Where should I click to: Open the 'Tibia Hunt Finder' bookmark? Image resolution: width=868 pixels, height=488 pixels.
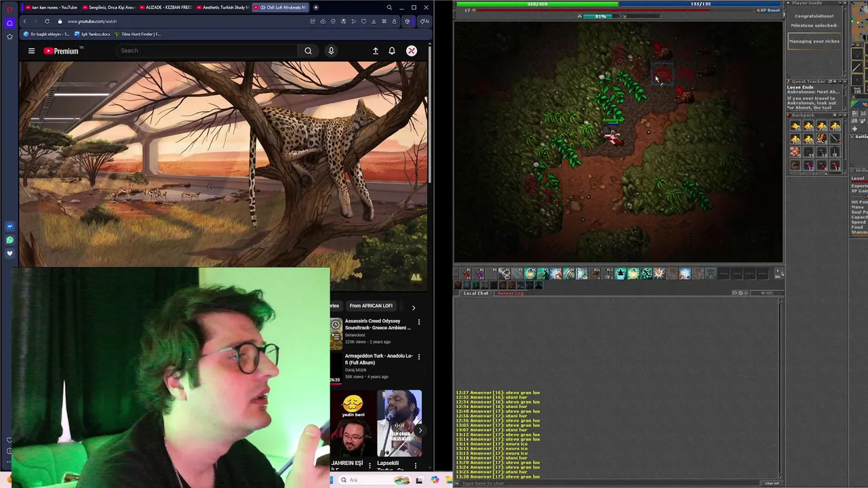click(138, 34)
